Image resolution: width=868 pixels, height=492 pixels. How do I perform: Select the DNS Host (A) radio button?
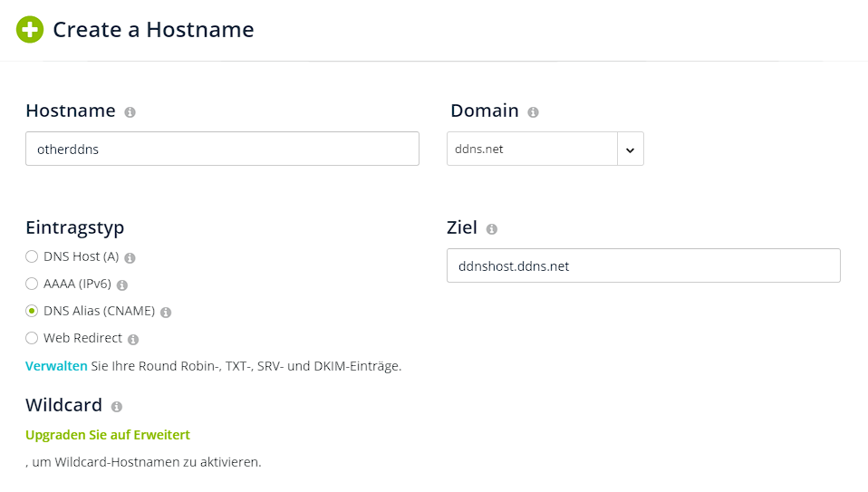click(33, 257)
